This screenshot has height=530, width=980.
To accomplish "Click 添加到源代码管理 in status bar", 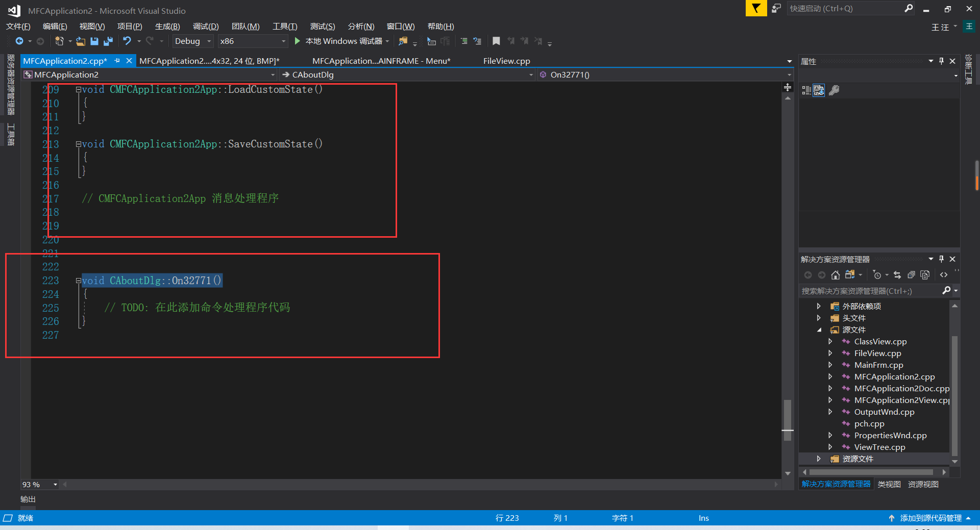I will (x=929, y=518).
